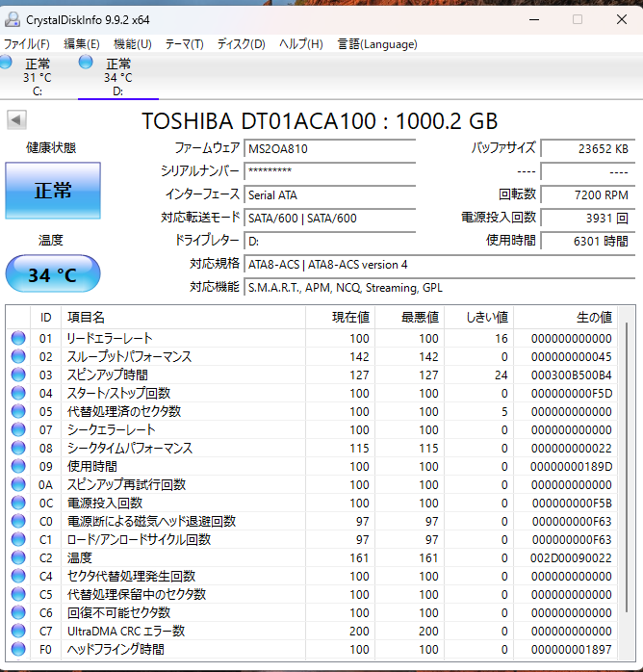Click status icon of row C0 電源断による磁気ヘッド退避回数

18,521
